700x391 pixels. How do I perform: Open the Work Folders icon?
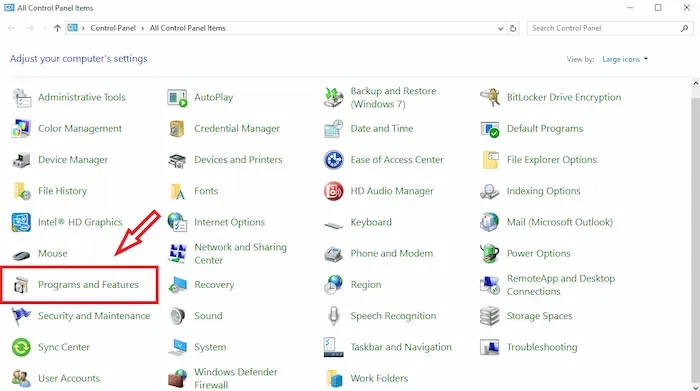(x=334, y=379)
